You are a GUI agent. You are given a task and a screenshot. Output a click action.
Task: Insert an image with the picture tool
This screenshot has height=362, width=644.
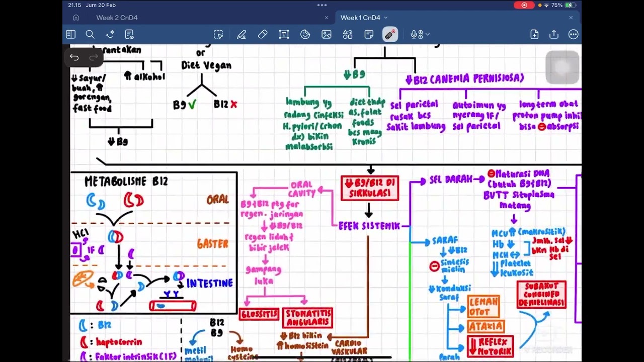tap(327, 34)
